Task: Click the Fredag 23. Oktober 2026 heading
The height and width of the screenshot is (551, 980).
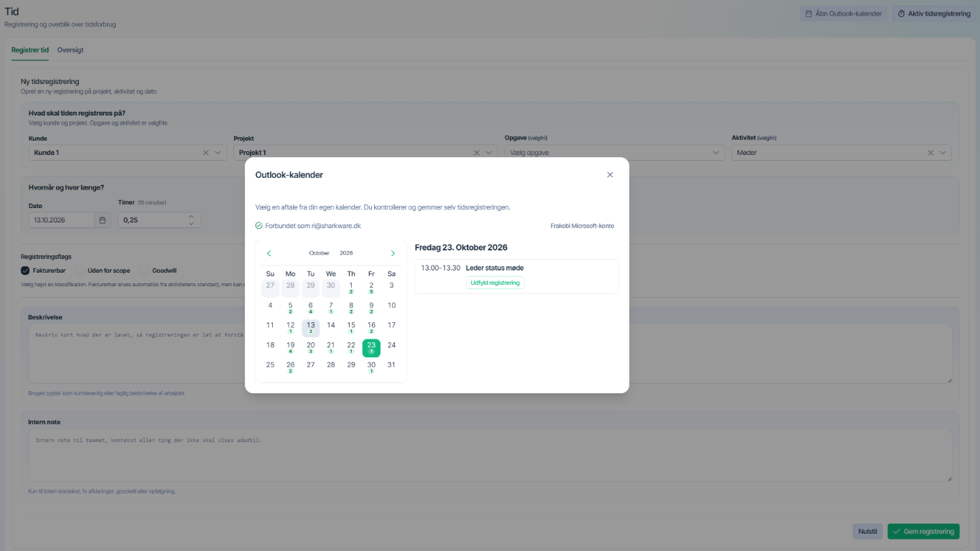Action: 461,248
